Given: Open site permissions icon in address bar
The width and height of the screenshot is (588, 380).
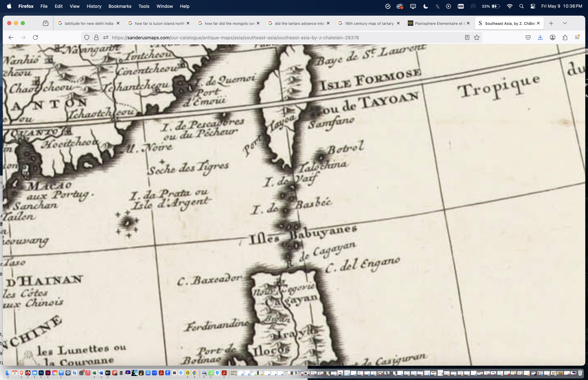Looking at the screenshot, I should 106,37.
